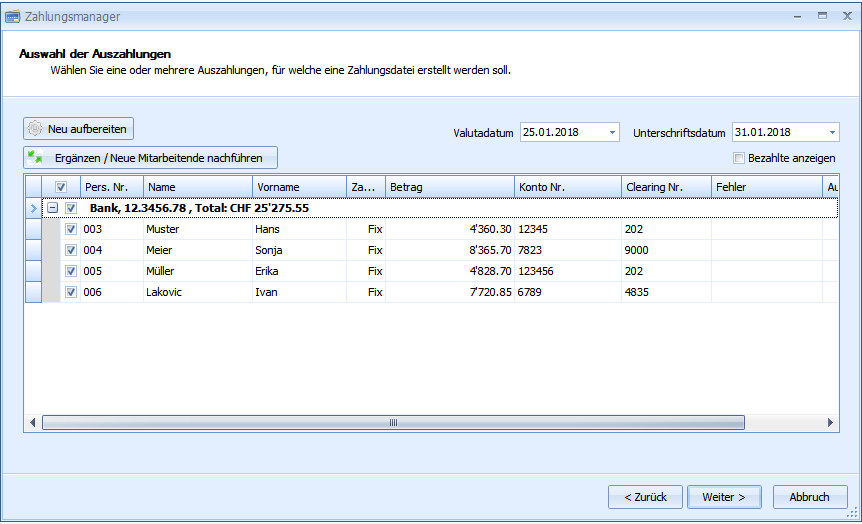862x524 pixels.
Task: Open the Unterschriftsdatum date dropdown
Action: 832,132
